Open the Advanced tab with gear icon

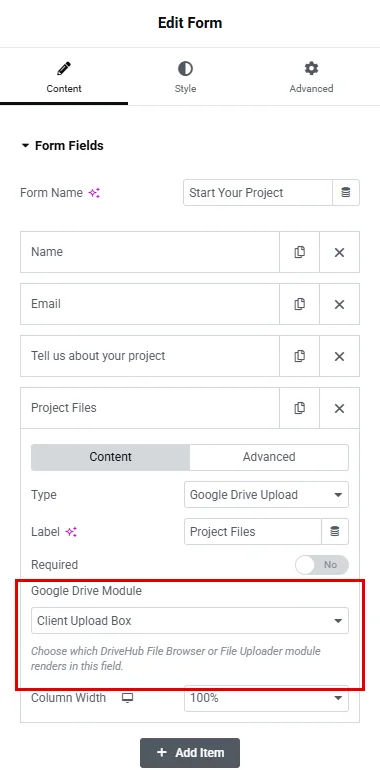(x=311, y=77)
